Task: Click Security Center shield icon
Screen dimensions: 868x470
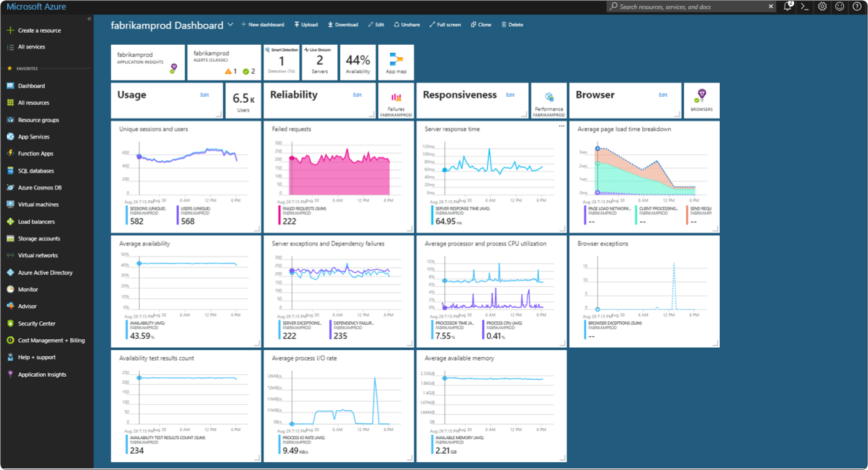Action: [10, 323]
